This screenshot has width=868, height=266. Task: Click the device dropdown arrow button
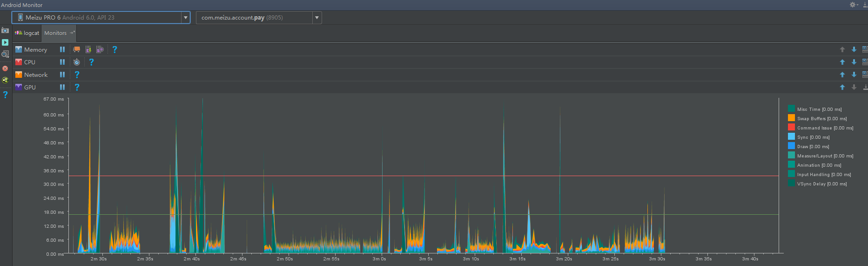click(186, 18)
